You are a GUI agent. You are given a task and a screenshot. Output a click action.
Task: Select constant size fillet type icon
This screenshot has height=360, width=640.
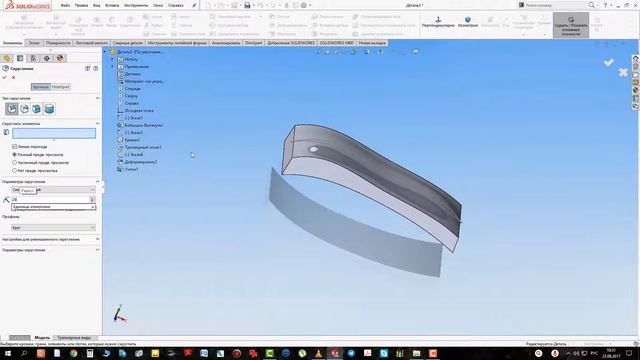(x=11, y=109)
